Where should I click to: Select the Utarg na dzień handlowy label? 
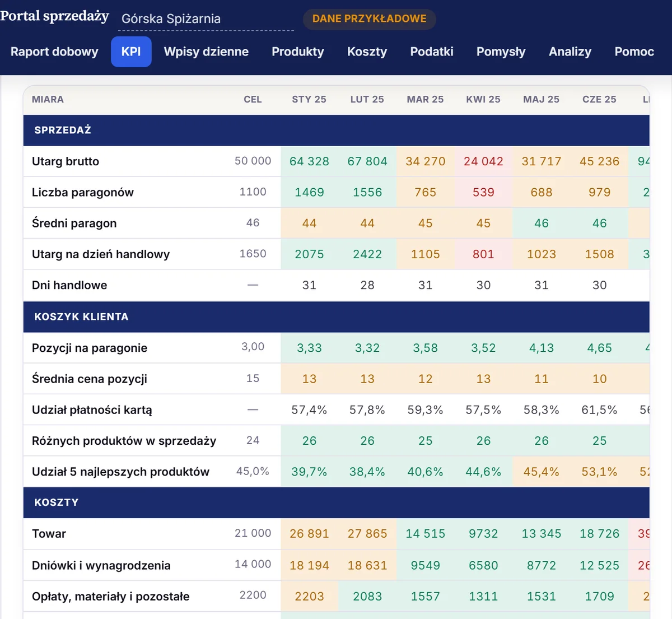tap(101, 254)
